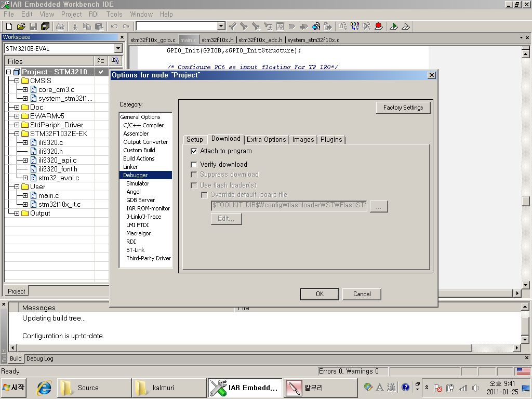The height and width of the screenshot is (399, 532).
Task: Undo with the toolbar arrow icon
Action: tap(114, 26)
